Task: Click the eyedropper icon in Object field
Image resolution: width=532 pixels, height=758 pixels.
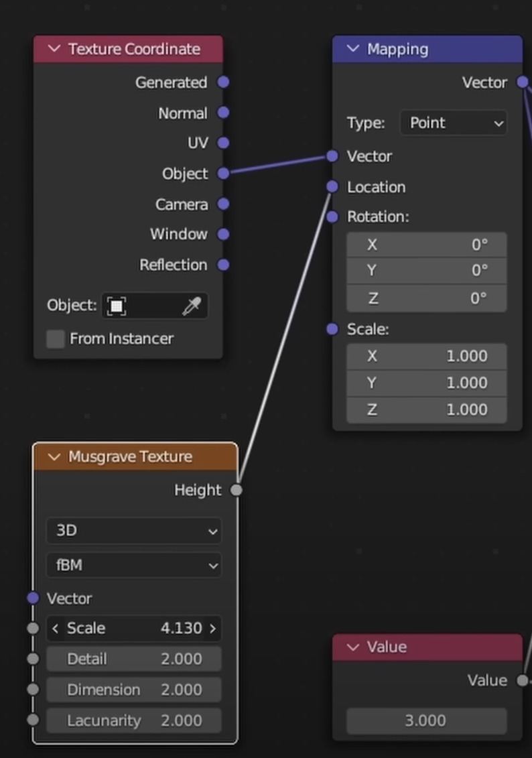Action: (192, 306)
